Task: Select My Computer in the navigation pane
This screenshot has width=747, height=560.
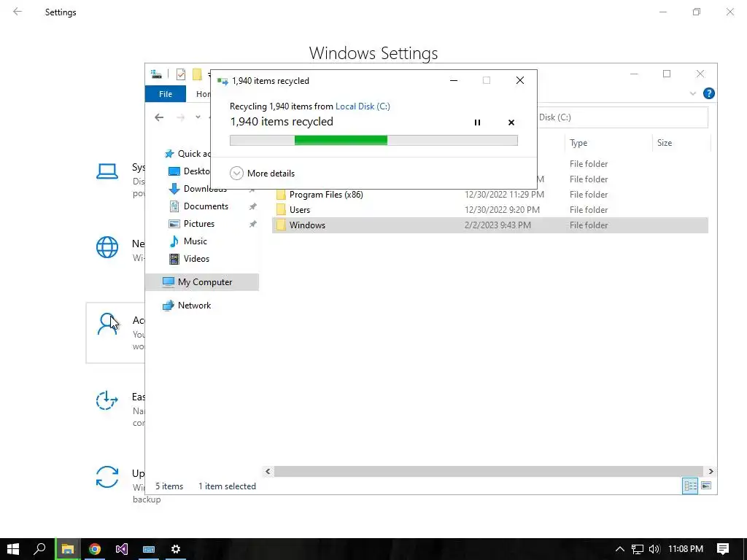Action: pyautogui.click(x=202, y=282)
